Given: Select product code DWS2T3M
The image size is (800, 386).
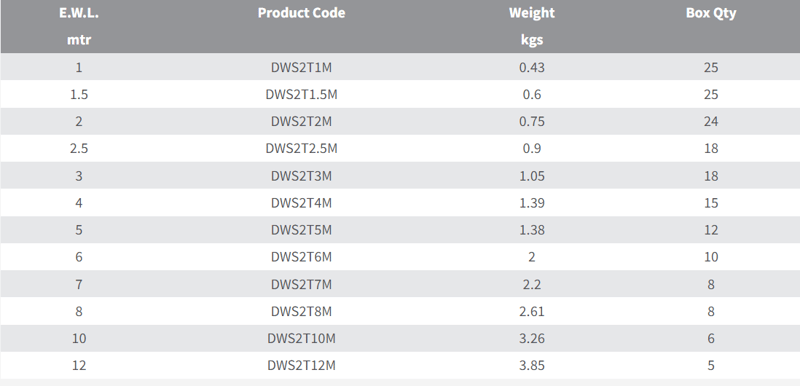Looking at the screenshot, I should [x=301, y=176].
